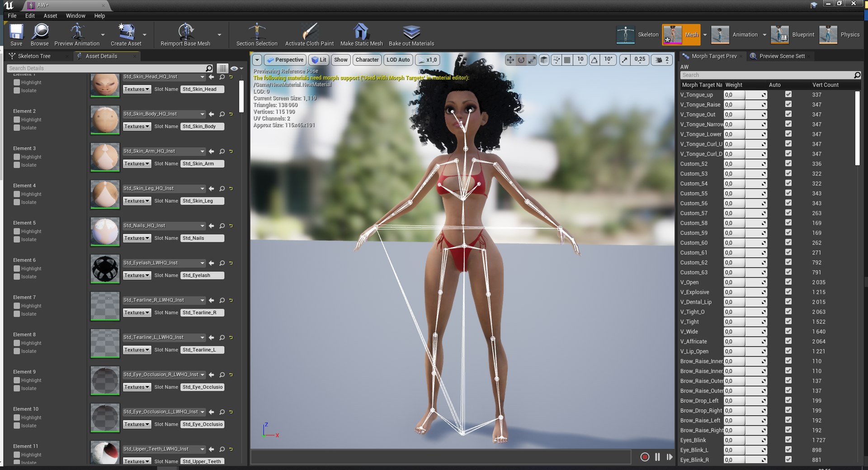Open grid snap size 10 dropdown

pyautogui.click(x=580, y=60)
